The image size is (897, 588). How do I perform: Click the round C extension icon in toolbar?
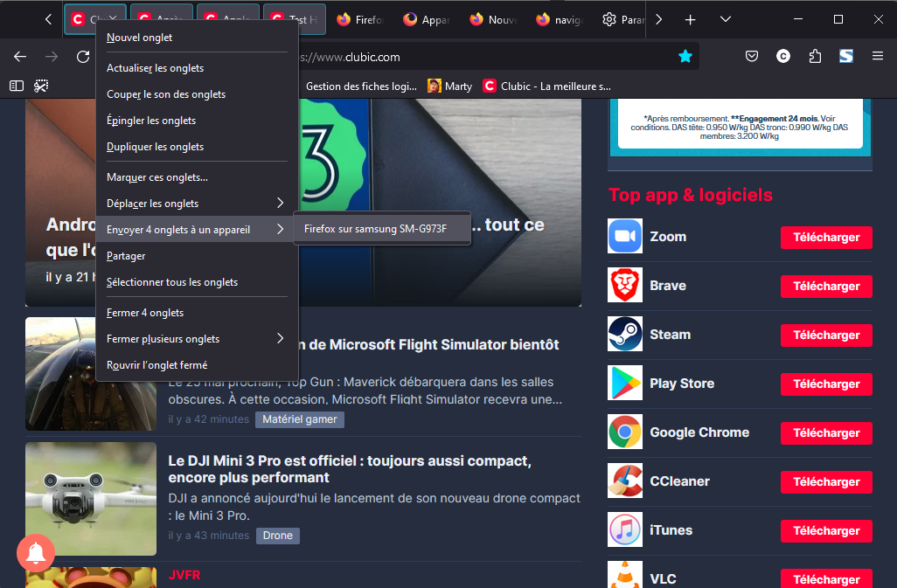(x=783, y=56)
